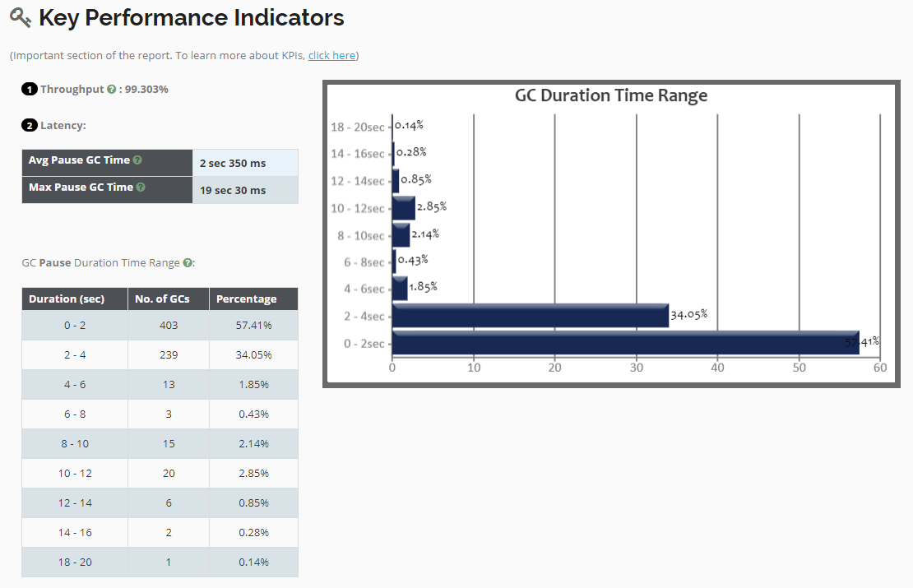Select the 10 - 12sec axis label on chart
This screenshot has width=913, height=588.
(x=359, y=207)
